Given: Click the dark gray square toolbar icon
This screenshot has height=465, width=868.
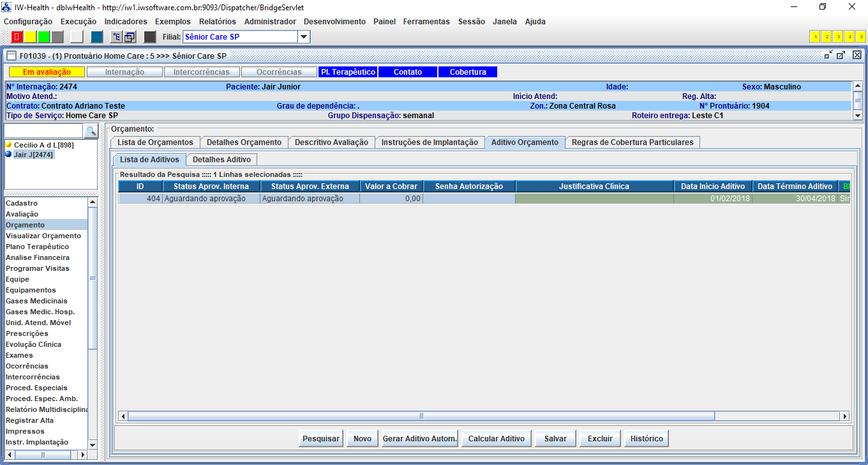Looking at the screenshot, I should [150, 37].
